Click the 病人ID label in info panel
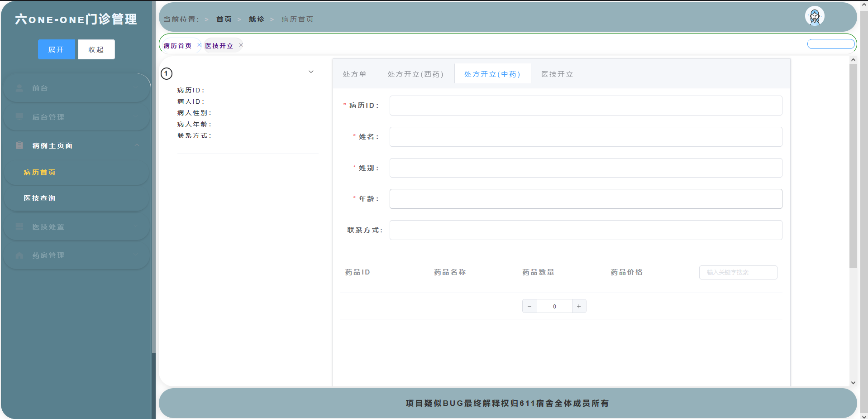868x419 pixels. point(191,101)
